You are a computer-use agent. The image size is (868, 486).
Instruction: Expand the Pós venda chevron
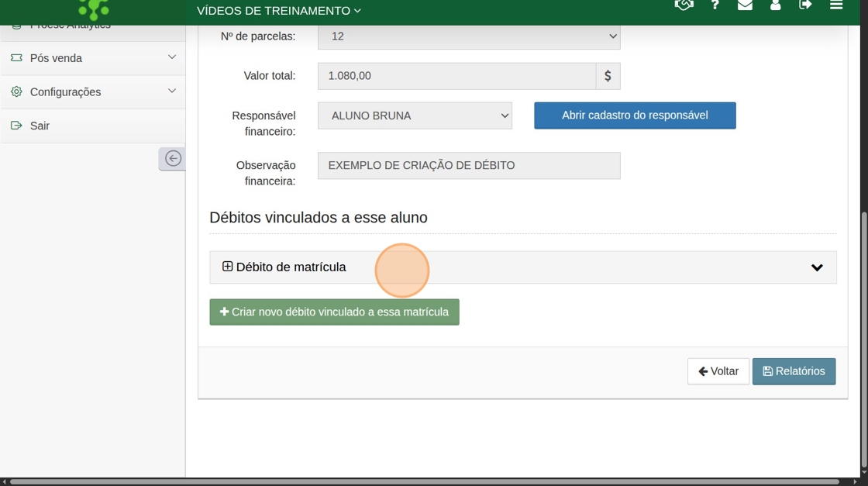click(x=171, y=57)
